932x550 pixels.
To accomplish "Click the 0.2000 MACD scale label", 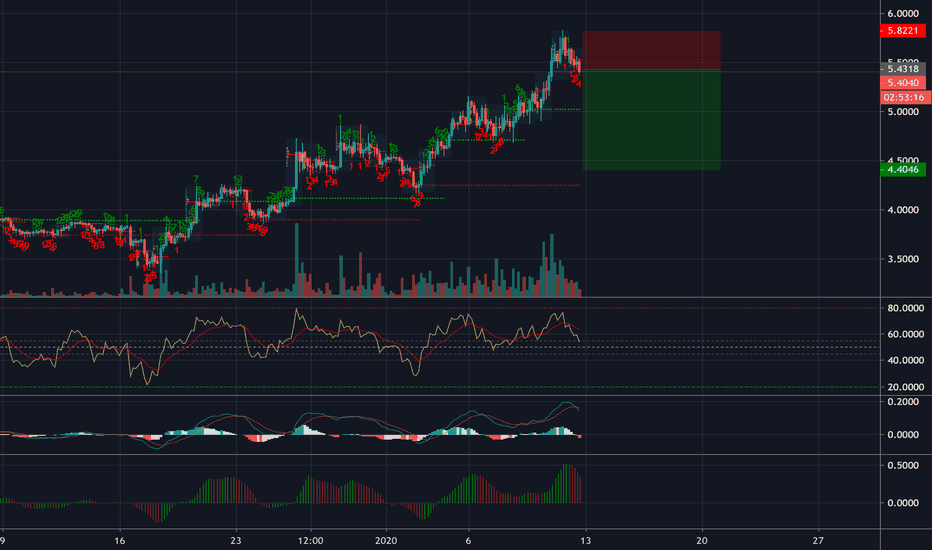I will point(903,402).
